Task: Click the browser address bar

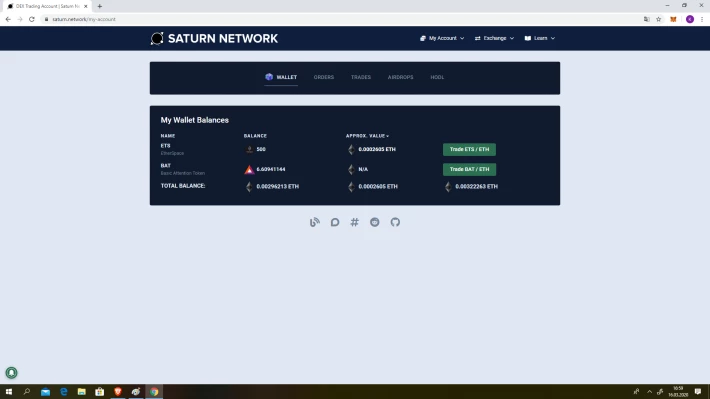Action: 340,19
